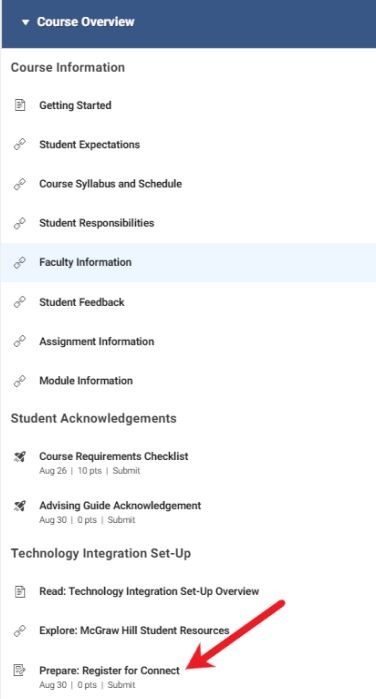Open the Student Responsibilities link
Image resolution: width=376 pixels, height=699 pixels.
97,223
